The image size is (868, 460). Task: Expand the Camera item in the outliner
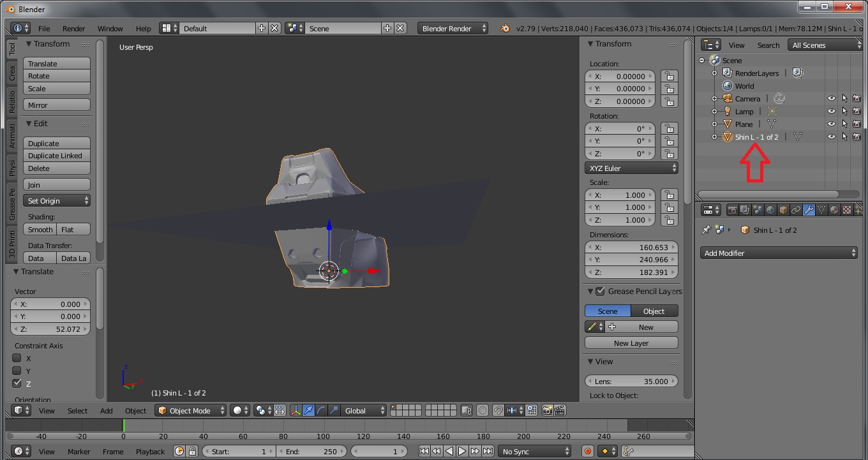click(715, 99)
